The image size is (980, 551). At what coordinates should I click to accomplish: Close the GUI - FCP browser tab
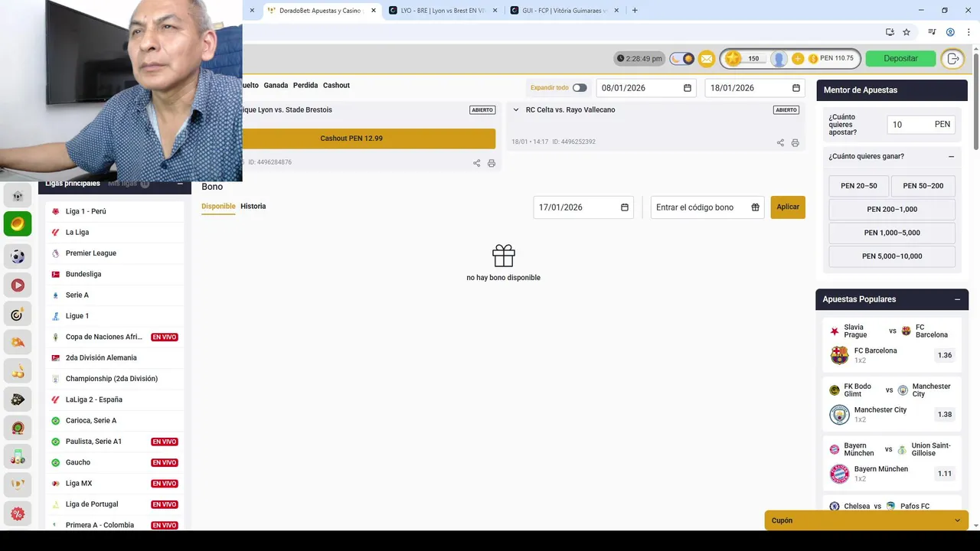click(616, 11)
